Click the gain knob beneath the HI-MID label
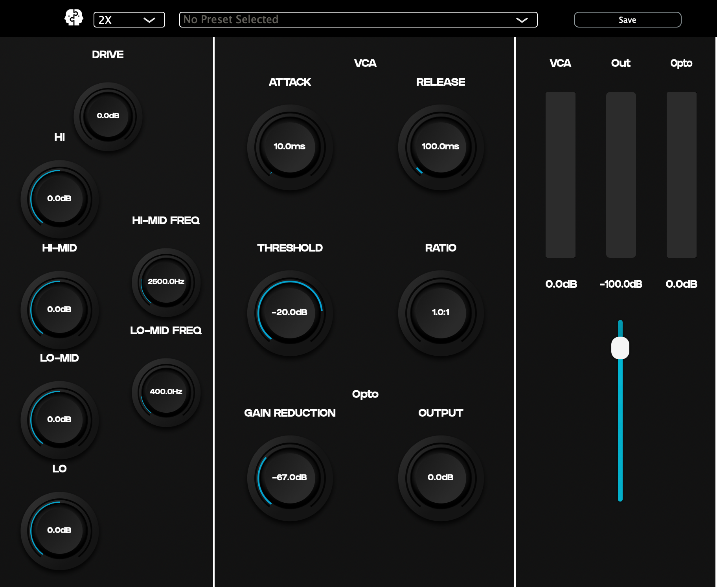Screen dimensions: 717x588 (x=59, y=309)
